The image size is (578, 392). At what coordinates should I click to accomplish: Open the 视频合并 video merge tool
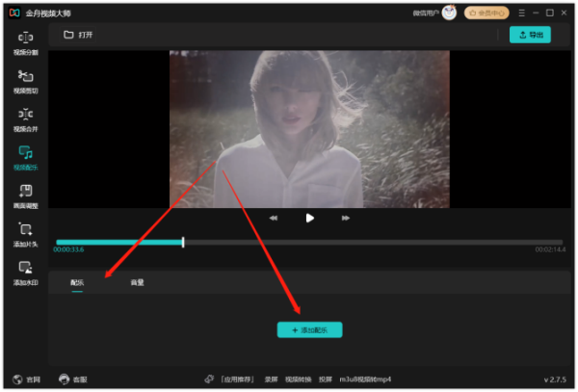tap(25, 120)
